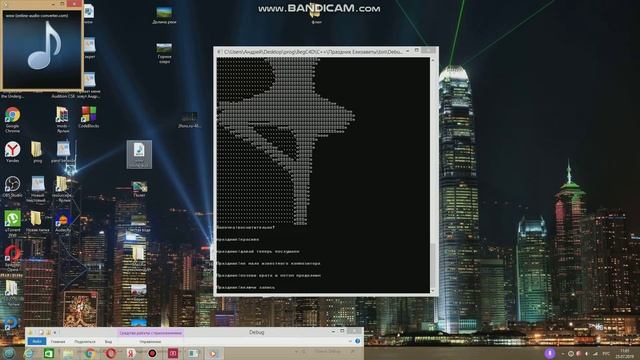Open the Opera browser desktop shortcut
Viewport: 640px width, 360px height.
[x=12, y=258]
